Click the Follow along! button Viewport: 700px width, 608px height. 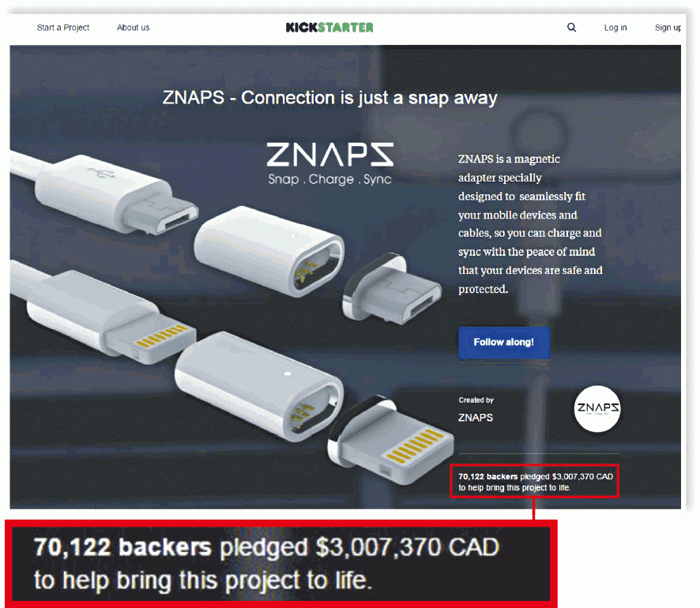point(504,342)
